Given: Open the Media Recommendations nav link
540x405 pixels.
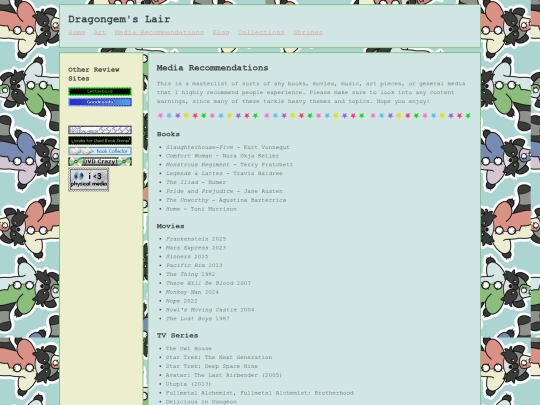Looking at the screenshot, I should pyautogui.click(x=159, y=32).
